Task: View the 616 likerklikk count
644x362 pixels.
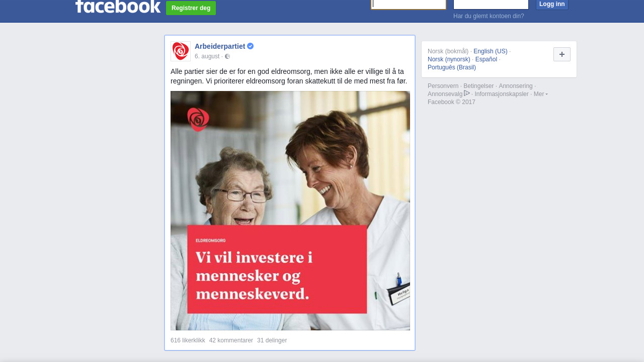Action: pyautogui.click(x=188, y=340)
